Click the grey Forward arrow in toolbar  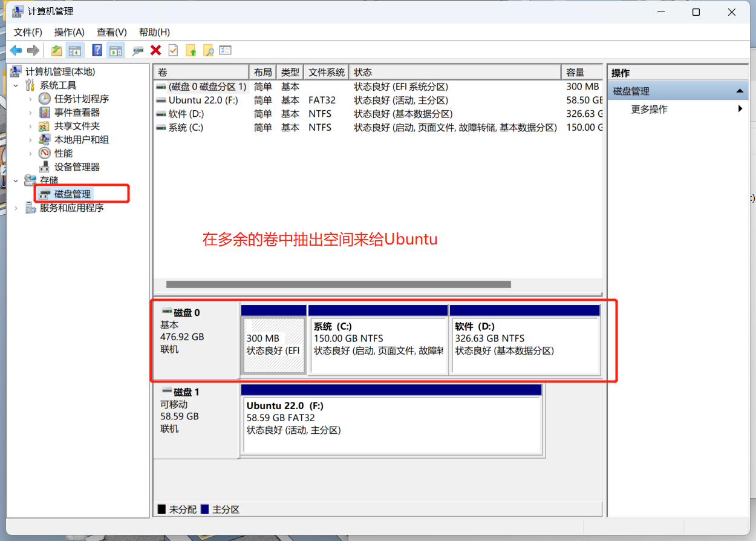click(x=33, y=50)
